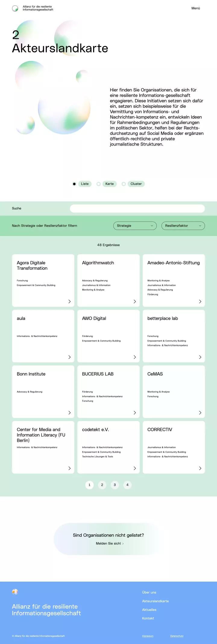The height and width of the screenshot is (644, 217).
Task: Open Aktuelles footer link
Action: click(149, 610)
